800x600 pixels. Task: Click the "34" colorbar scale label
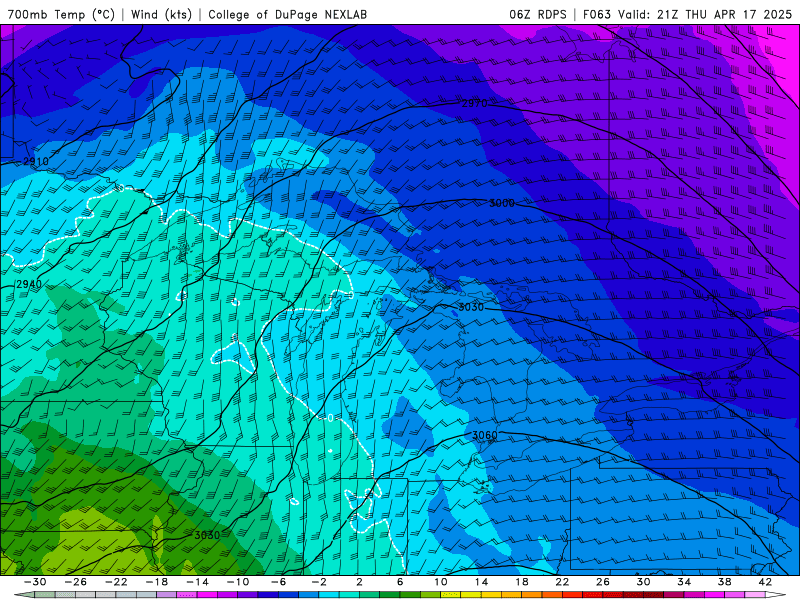pos(684,582)
